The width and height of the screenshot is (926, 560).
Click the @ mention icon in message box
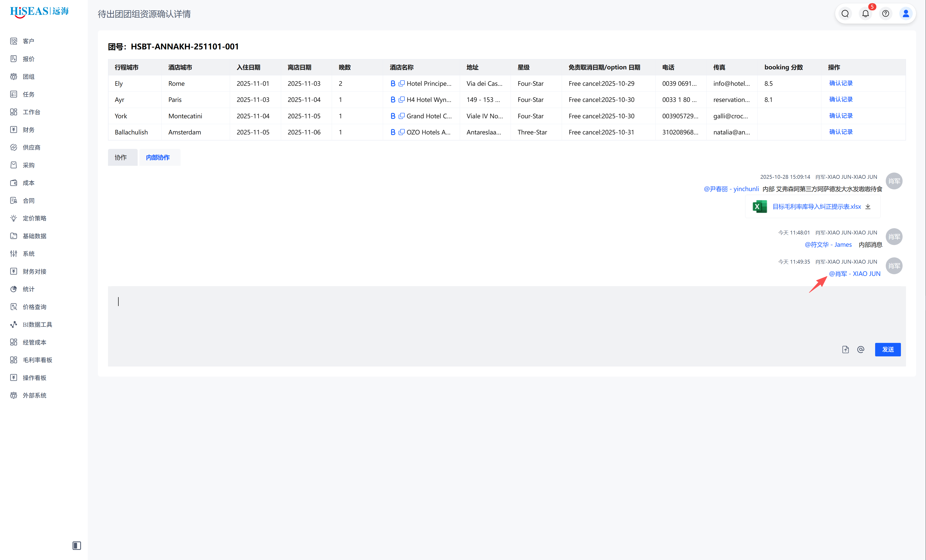861,350
